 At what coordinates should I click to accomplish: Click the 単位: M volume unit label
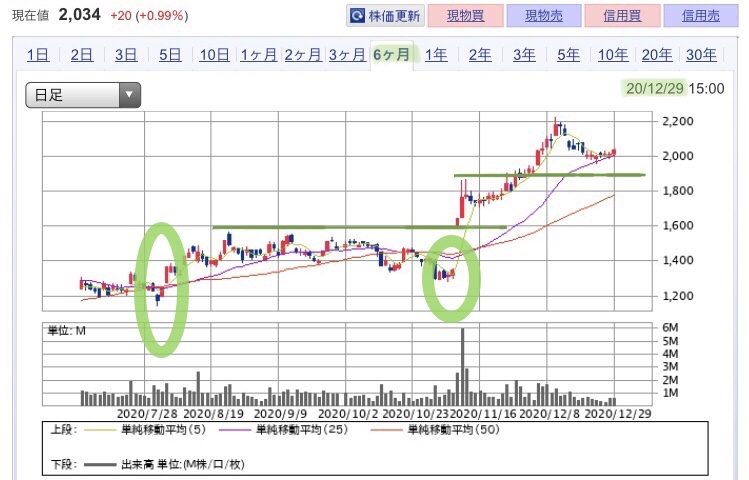pyautogui.click(x=66, y=331)
